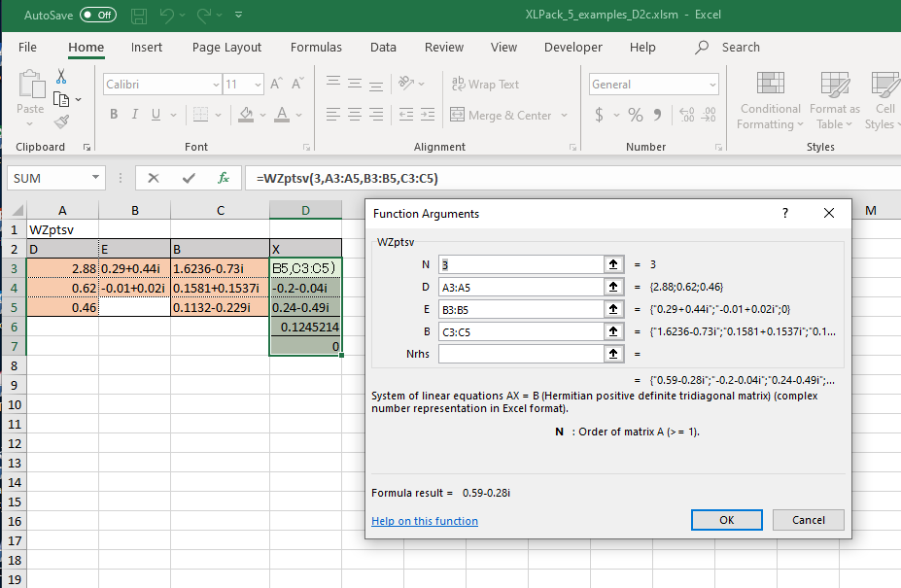Image resolution: width=901 pixels, height=588 pixels.
Task: Toggle Bold formatting
Action: 114,115
